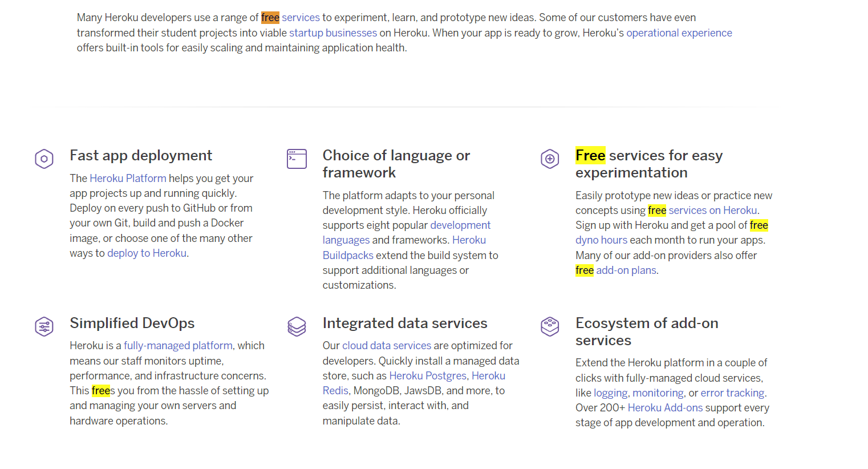Click the stacked layers icon beside Integrated data services
Image resolution: width=868 pixels, height=469 pixels.
click(297, 326)
